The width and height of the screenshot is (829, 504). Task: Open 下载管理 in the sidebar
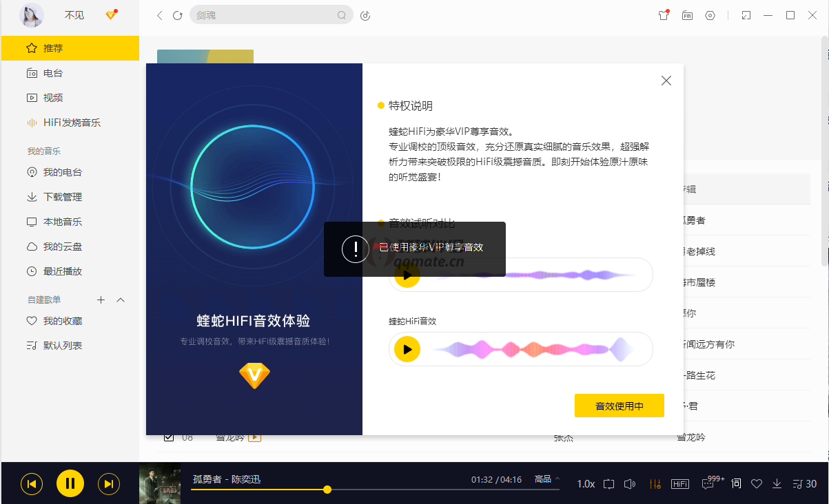[x=62, y=197]
